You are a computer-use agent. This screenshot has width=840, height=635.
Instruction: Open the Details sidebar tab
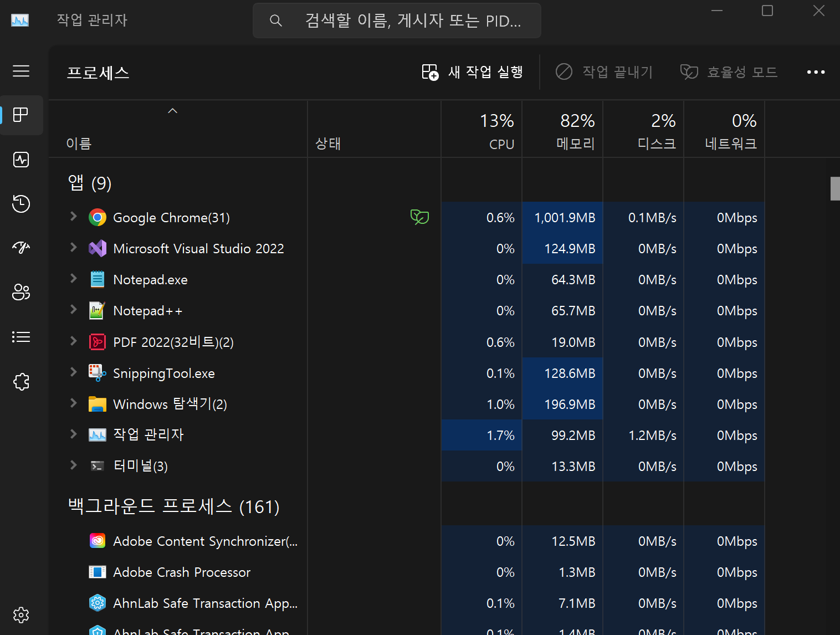point(21,337)
